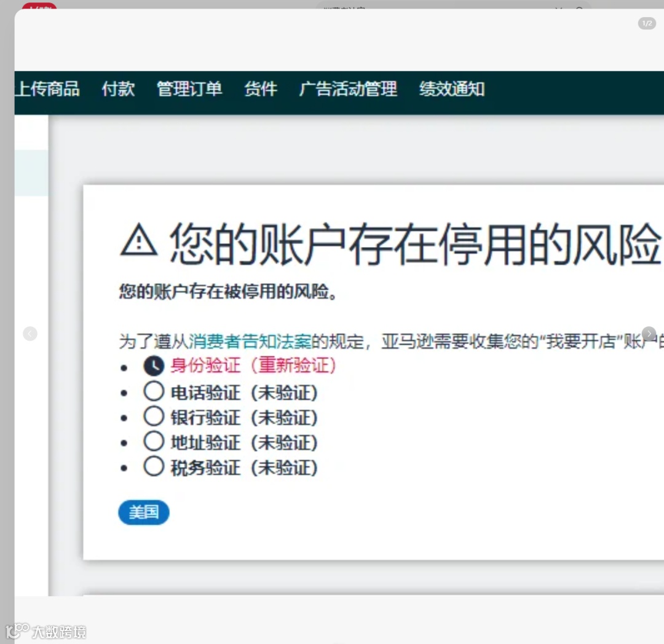This screenshot has height=644, width=664.
Task: Click the clock icon beside 身份验证
Action: [x=154, y=366]
